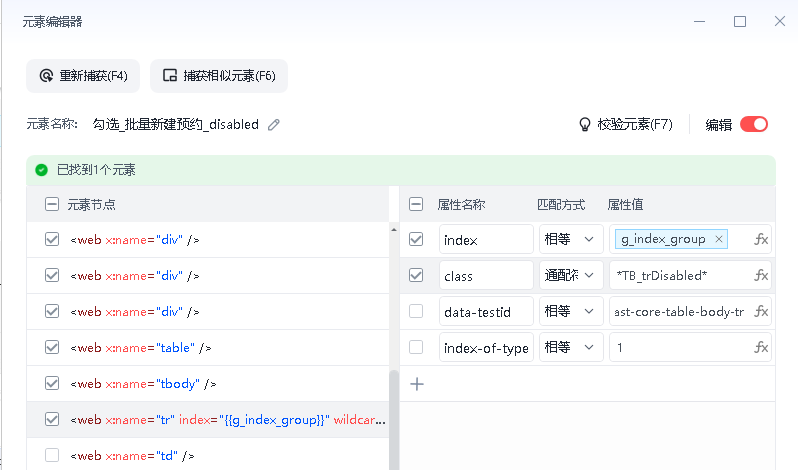The width and height of the screenshot is (798, 470).
Task: Collapse all attributes via header minus box
Action: click(416, 204)
